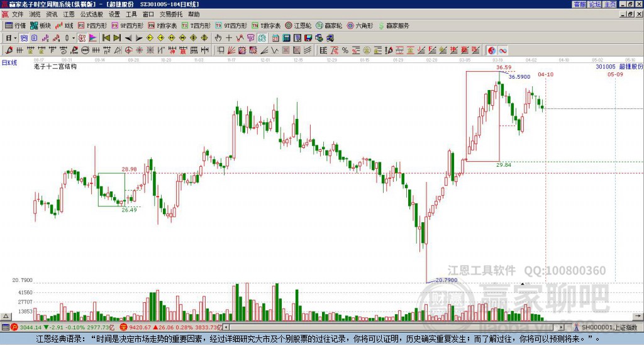Select the circled 金 golden ratio tool
The width and height of the screenshot is (644, 345).
pyautogui.click(x=367, y=50)
